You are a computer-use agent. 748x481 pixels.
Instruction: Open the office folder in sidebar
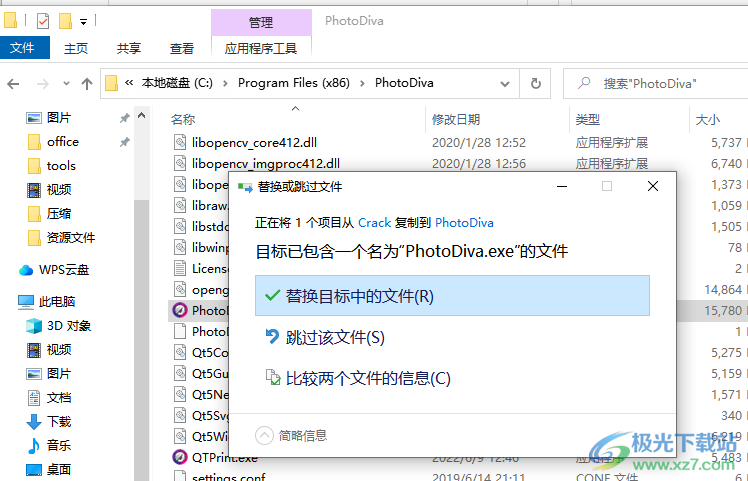62,142
